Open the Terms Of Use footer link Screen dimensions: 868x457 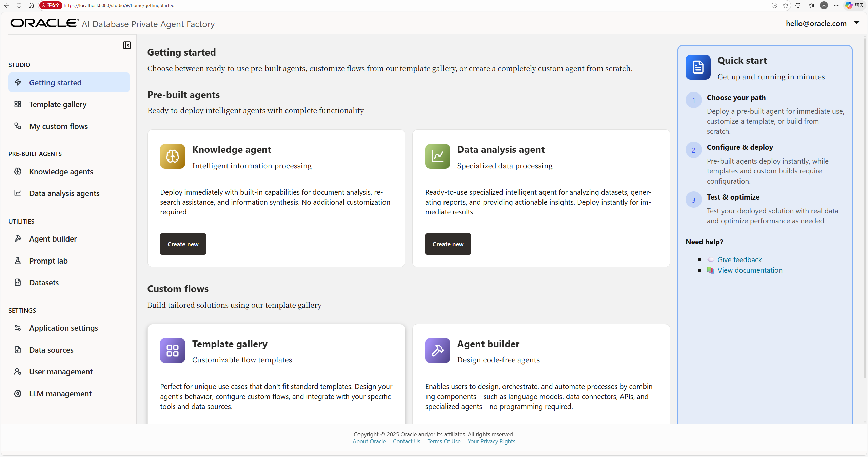443,441
